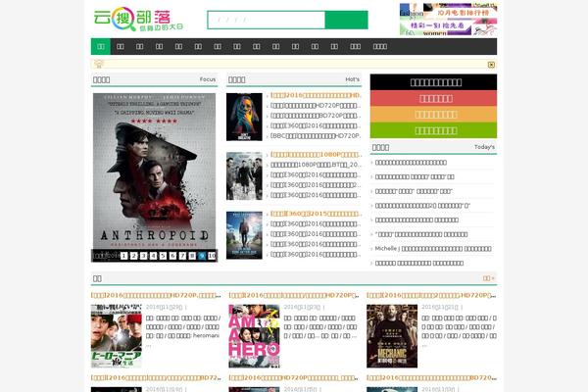The image size is (588, 392).
Task: Select the green highlighted home tab in navigation bar
Action: point(101,46)
